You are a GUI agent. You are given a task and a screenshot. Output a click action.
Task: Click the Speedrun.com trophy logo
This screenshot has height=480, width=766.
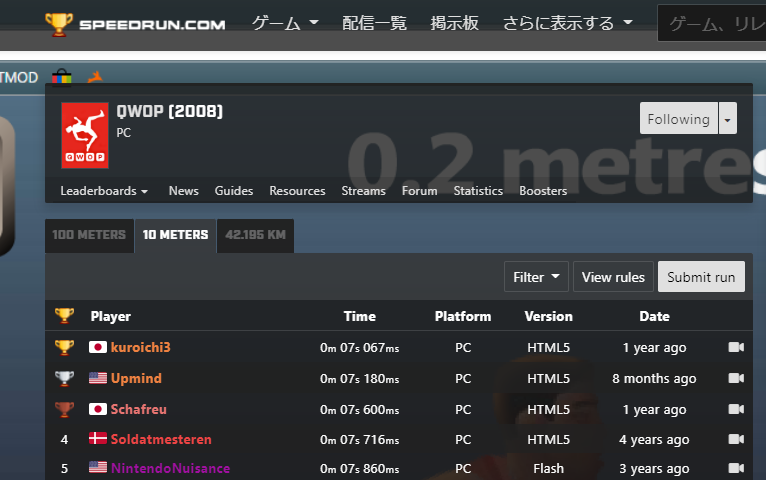coord(59,24)
